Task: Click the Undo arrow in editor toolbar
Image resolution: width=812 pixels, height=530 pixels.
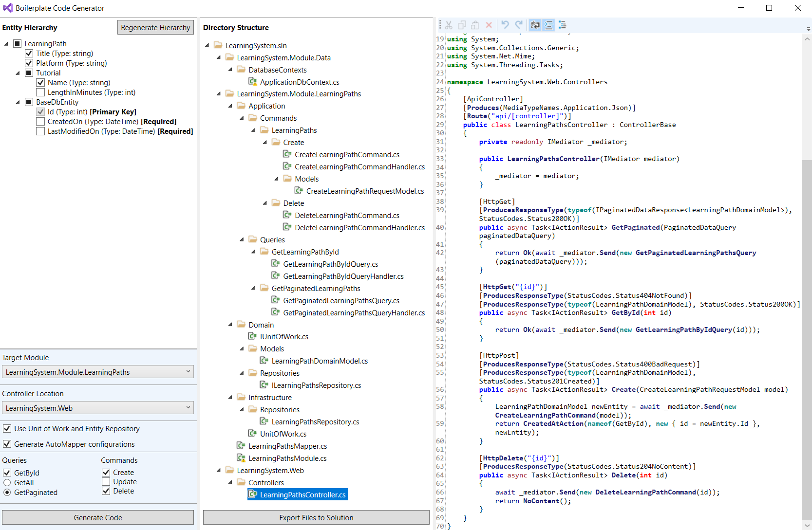Action: [x=505, y=25]
